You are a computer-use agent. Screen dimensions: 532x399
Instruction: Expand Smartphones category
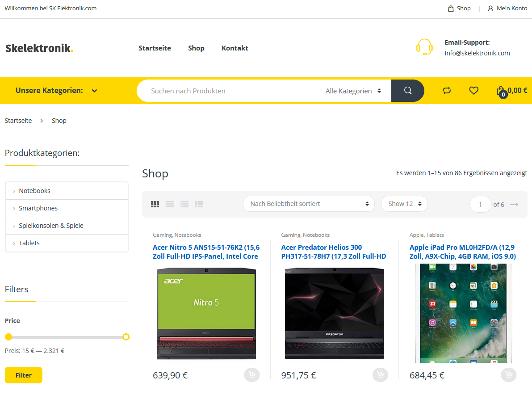[67, 208]
